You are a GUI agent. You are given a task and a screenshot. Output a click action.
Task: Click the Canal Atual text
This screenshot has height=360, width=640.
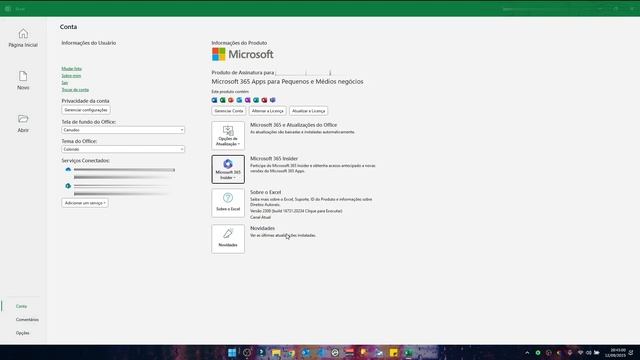260,217
